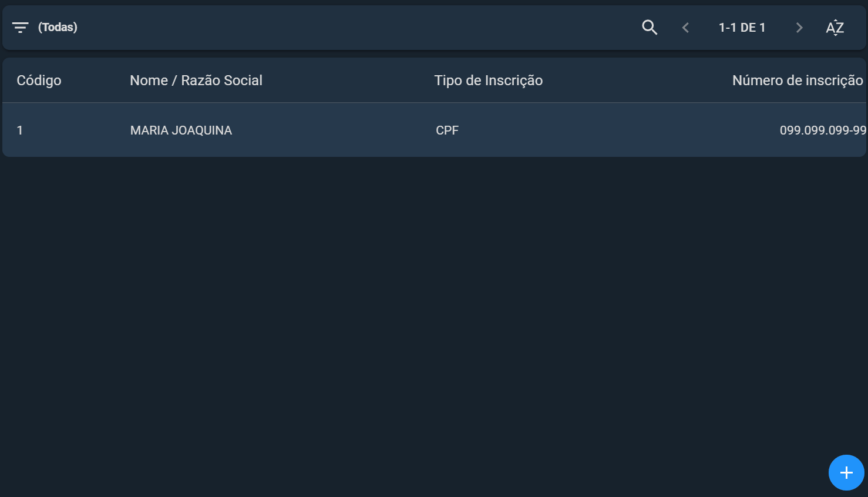
Task: Select the CPF cell
Action: (x=447, y=130)
